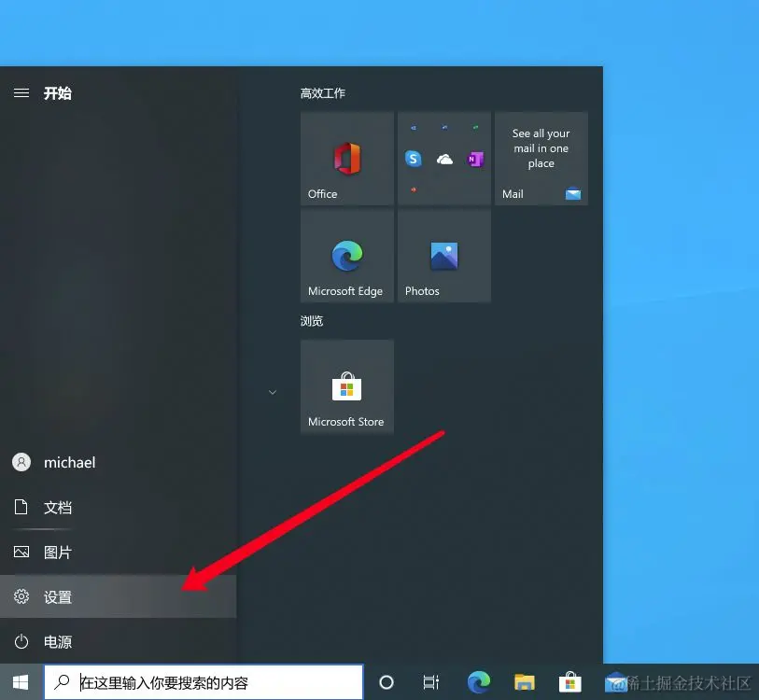Click the 浏览 group heading
This screenshot has width=759, height=700.
[311, 320]
